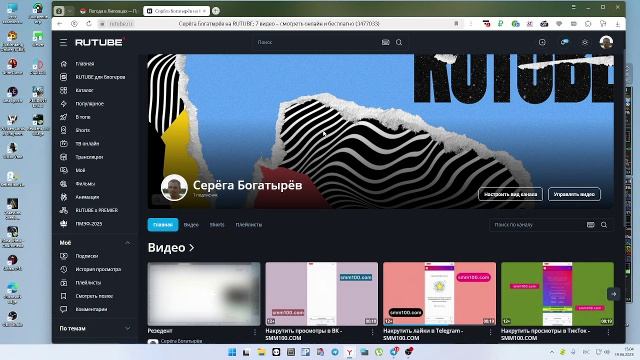Switch to the Плейлисты channel tab
The width and height of the screenshot is (640, 360).
coord(249,224)
